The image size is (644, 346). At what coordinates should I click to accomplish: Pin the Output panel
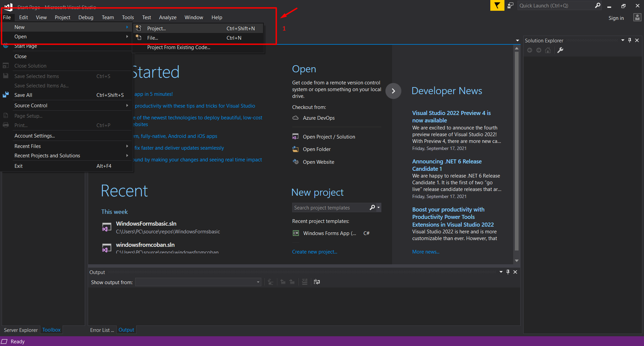(x=508, y=272)
